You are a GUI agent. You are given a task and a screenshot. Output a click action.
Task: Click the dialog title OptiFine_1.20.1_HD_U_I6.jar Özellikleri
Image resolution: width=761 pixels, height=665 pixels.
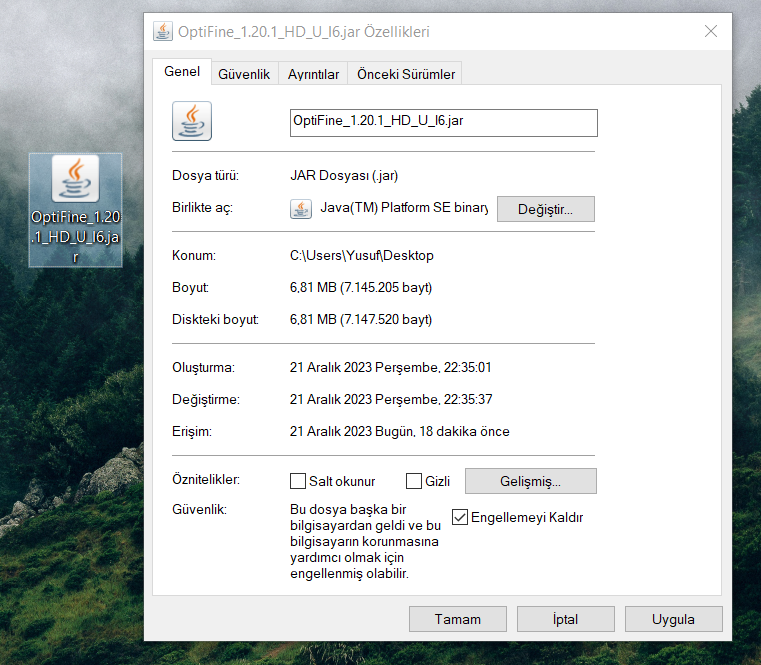(304, 32)
